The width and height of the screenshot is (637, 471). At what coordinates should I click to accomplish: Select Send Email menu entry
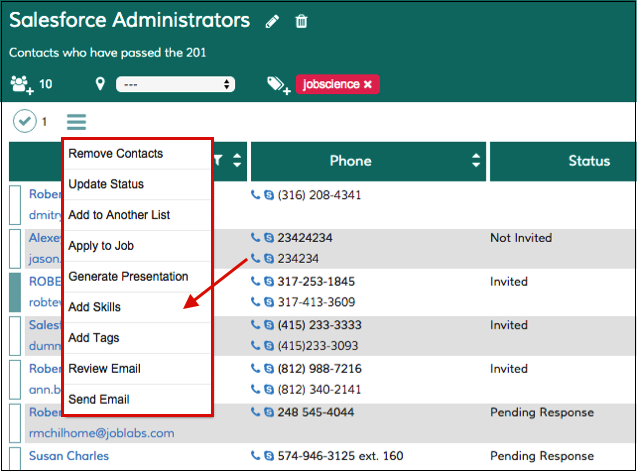tap(137, 399)
